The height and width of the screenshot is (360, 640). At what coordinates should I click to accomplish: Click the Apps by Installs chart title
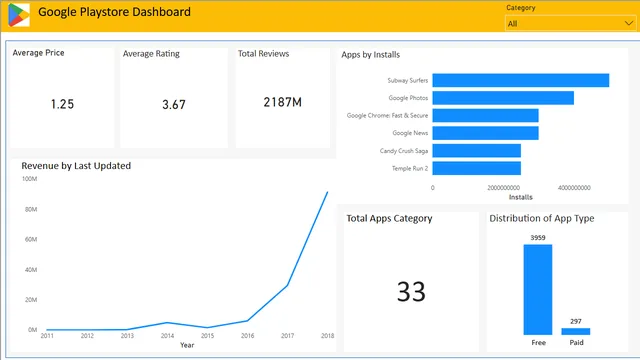[x=371, y=55]
